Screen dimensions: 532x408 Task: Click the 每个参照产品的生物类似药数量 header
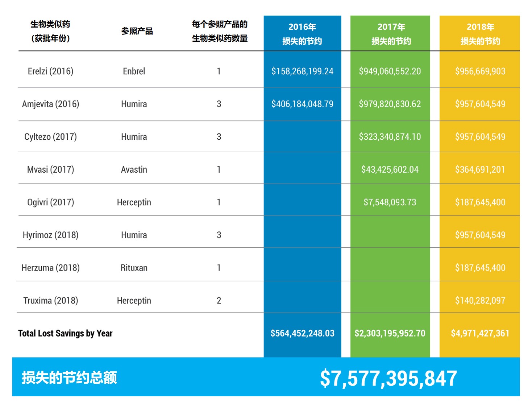click(x=220, y=31)
